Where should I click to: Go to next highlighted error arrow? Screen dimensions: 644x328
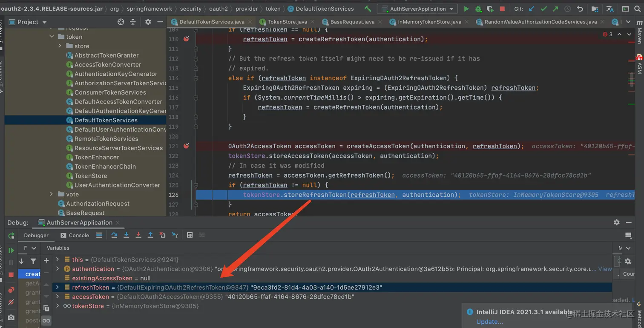tap(629, 34)
